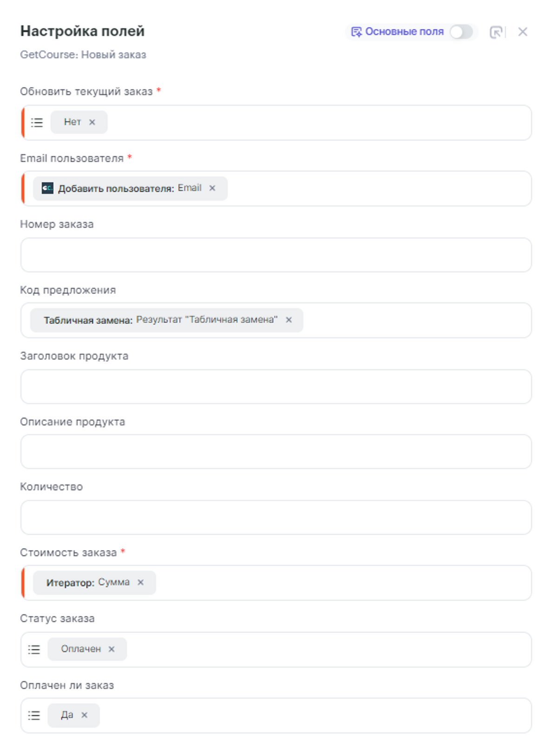Remove the Да tag
560x743 pixels.
click(85, 715)
